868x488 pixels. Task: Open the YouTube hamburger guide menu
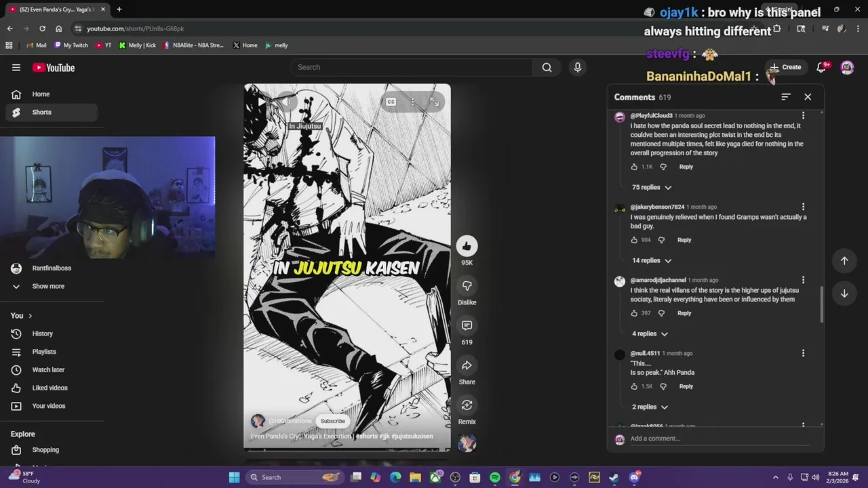click(16, 68)
